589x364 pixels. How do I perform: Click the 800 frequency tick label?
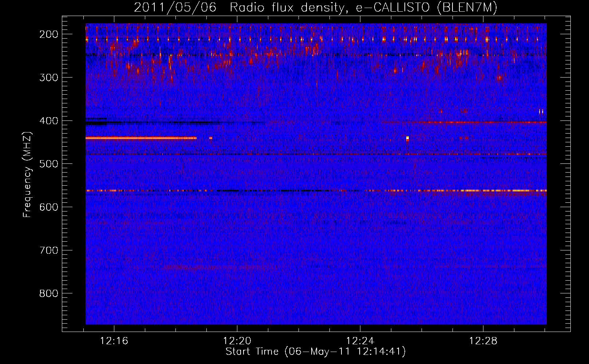click(48, 293)
